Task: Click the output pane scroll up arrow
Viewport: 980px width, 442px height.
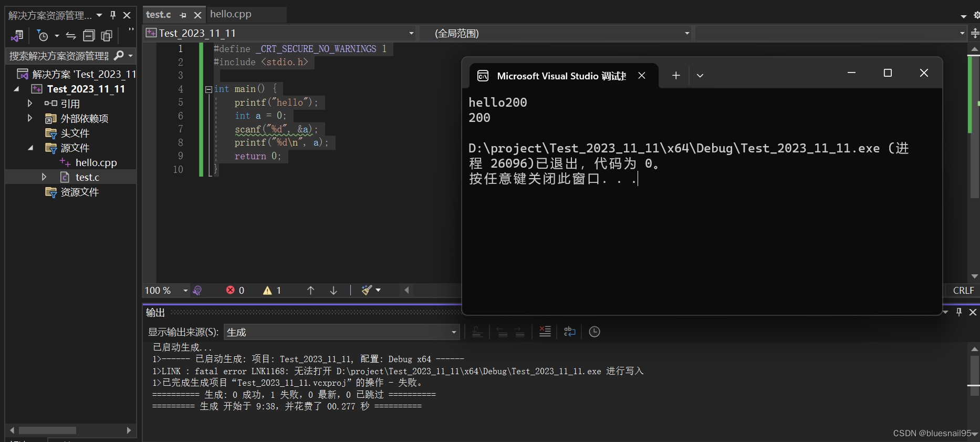Action: tap(975, 349)
